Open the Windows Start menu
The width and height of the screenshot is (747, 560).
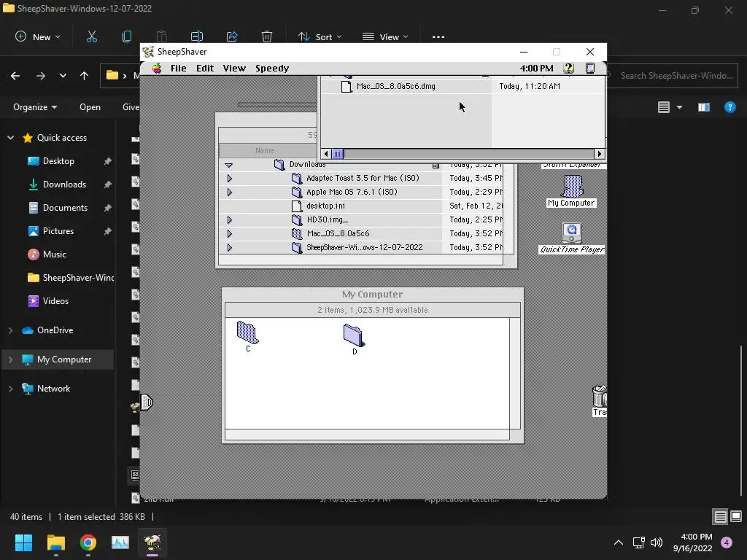point(23,542)
